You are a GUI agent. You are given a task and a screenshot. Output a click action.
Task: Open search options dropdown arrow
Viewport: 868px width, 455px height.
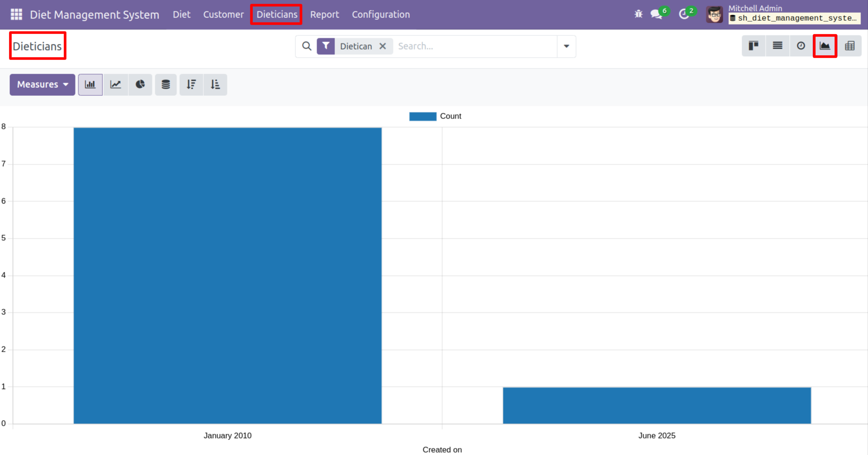[566, 46]
